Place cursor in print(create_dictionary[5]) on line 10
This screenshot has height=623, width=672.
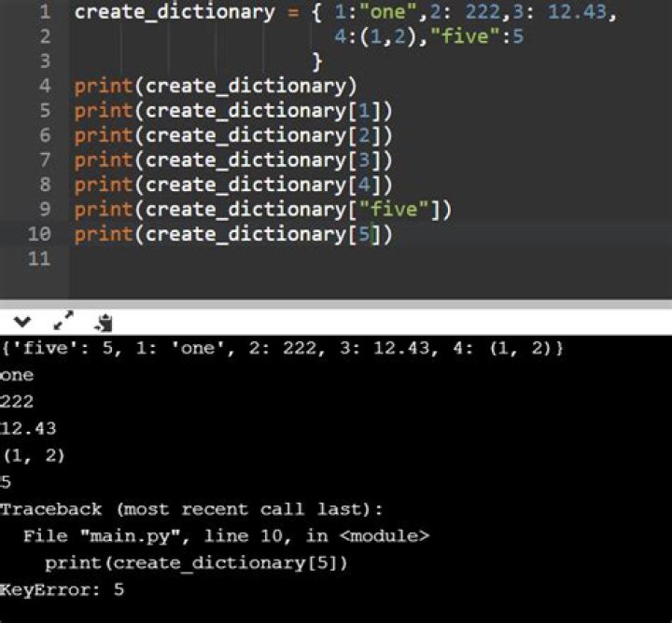233,235
